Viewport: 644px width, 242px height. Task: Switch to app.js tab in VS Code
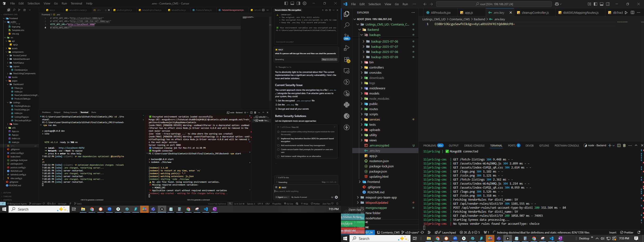[x=469, y=13]
